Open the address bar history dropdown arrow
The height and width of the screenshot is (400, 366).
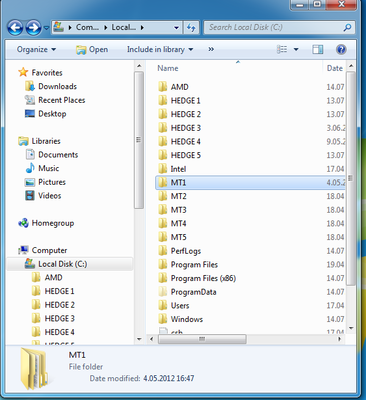point(177,28)
